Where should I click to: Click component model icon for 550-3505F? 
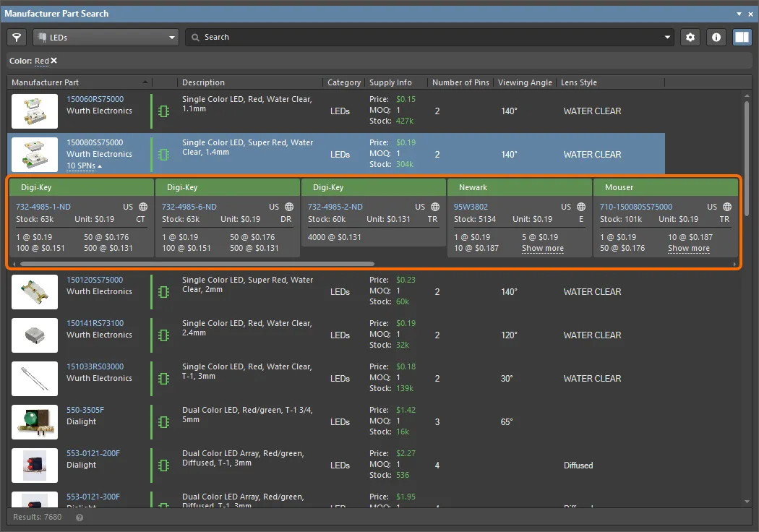163,423
